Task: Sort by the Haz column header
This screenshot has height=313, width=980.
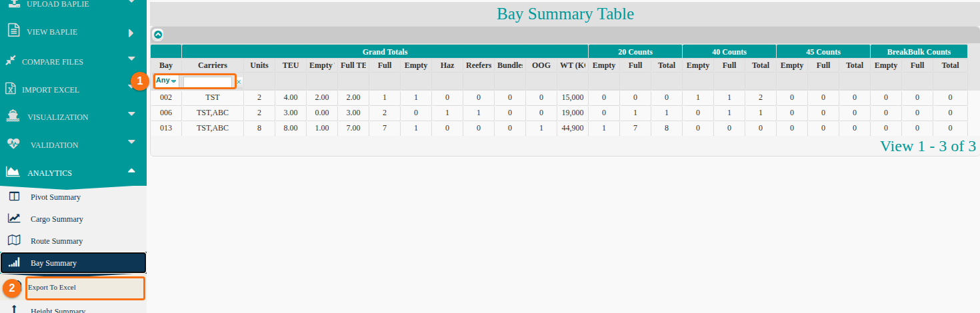Action: point(447,65)
